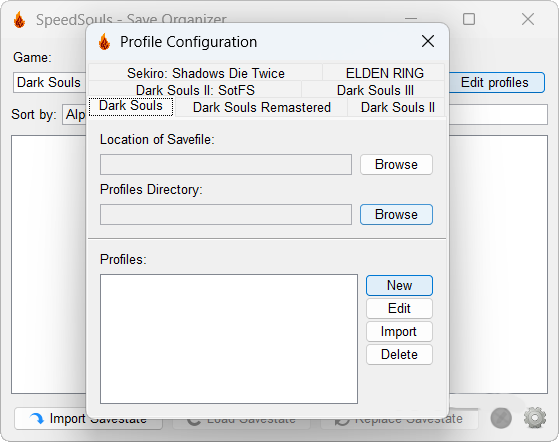Switch to the Sekiro: Shadows Die Twice tab

(205, 73)
